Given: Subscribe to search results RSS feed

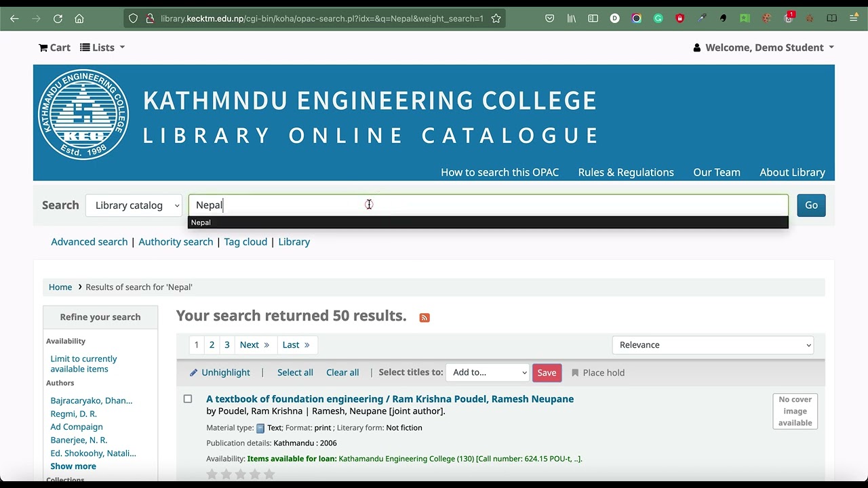Looking at the screenshot, I should pyautogui.click(x=425, y=317).
